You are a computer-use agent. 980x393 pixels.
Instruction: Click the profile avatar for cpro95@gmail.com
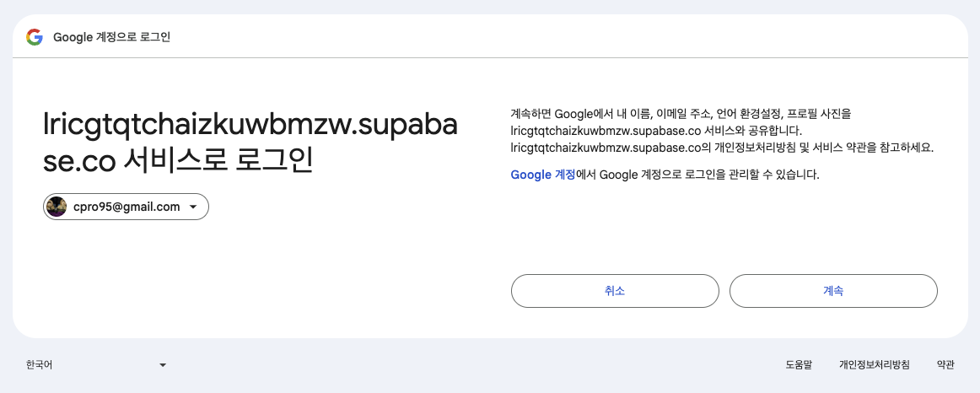coord(57,207)
